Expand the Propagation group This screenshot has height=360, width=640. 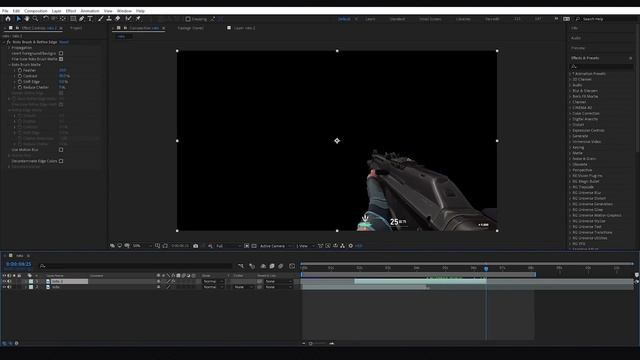tap(9, 48)
